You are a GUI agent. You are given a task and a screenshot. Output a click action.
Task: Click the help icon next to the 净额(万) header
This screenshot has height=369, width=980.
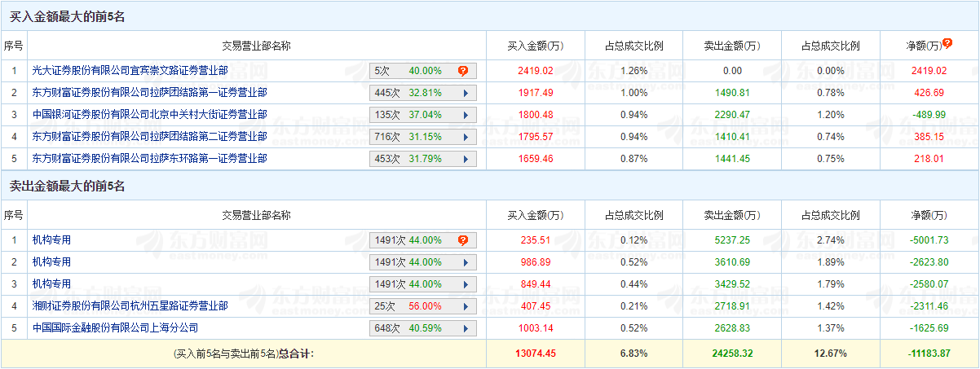click(x=947, y=43)
